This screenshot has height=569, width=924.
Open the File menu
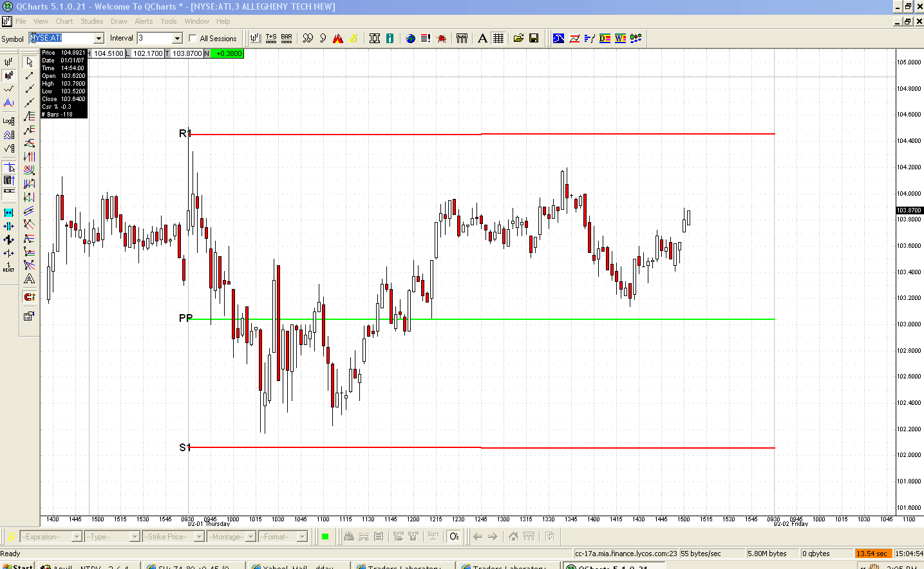pos(21,21)
